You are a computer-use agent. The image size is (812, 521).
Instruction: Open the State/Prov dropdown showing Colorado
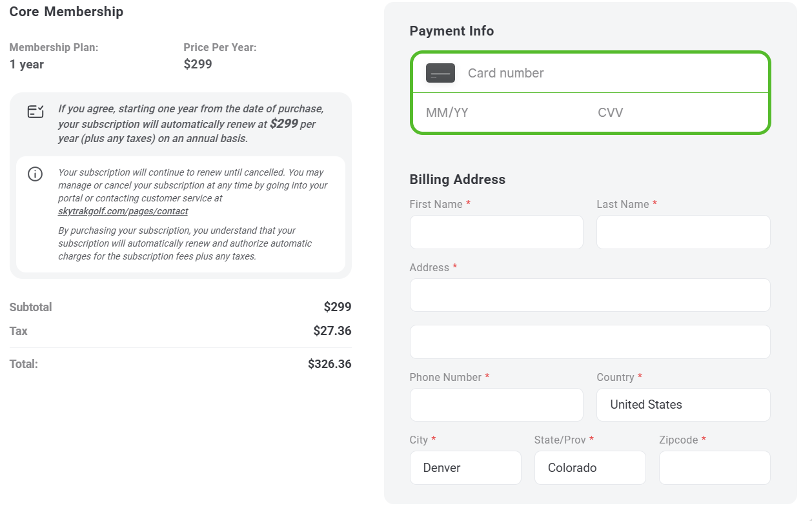tap(590, 467)
